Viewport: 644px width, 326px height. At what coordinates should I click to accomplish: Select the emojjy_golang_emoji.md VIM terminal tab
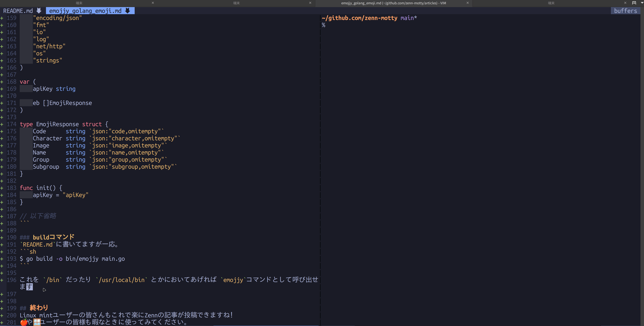(393, 3)
